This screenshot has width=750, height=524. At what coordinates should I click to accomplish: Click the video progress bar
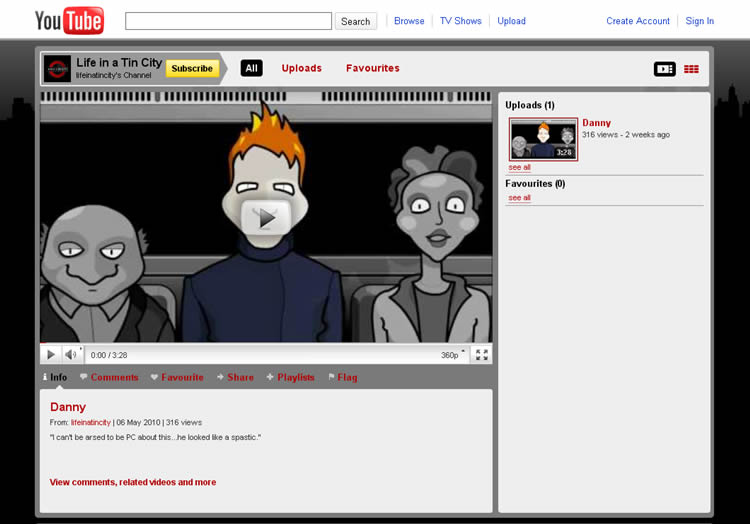(x=266, y=343)
